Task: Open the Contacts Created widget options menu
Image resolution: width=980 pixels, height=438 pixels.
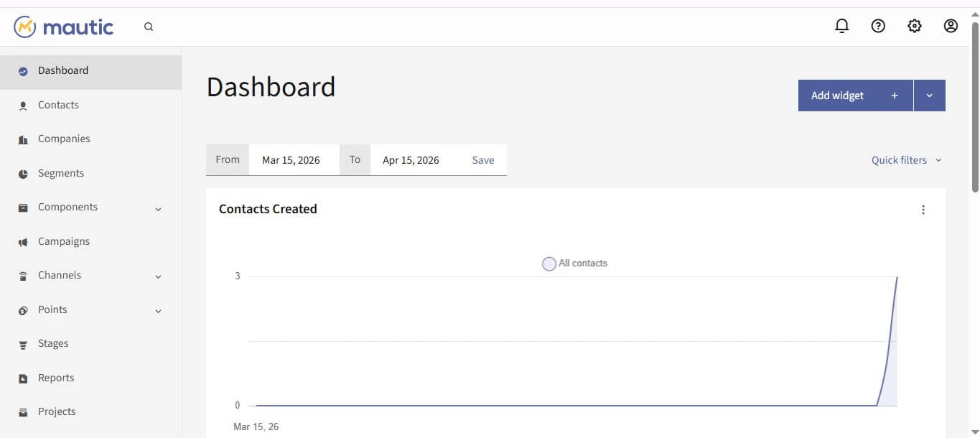Action: tap(923, 210)
